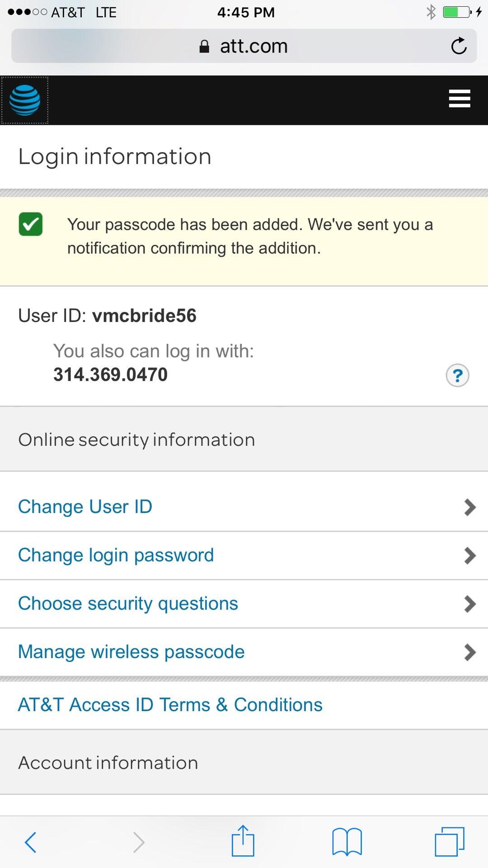This screenshot has width=488, height=868.
Task: Tap the Change login password link
Action: point(116,555)
